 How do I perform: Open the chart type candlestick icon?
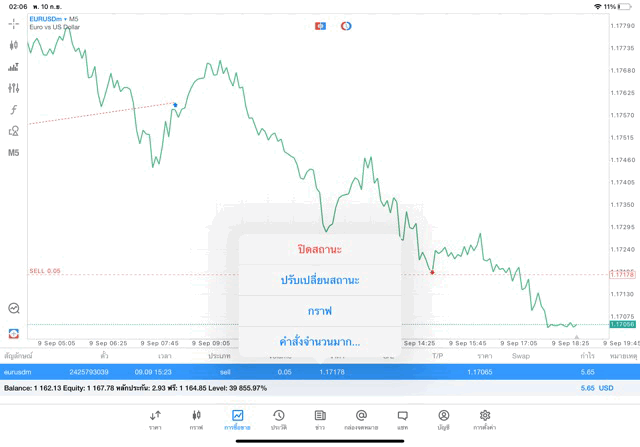(14, 45)
